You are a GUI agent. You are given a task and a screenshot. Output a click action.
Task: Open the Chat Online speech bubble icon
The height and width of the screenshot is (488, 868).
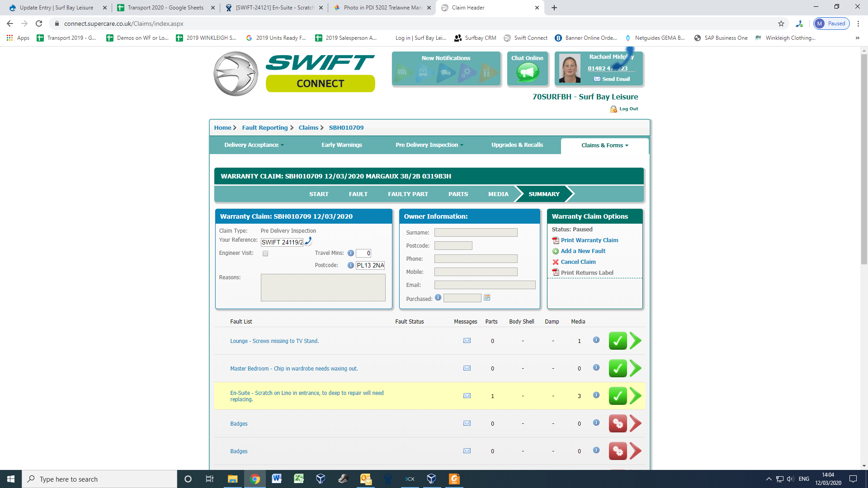point(528,72)
